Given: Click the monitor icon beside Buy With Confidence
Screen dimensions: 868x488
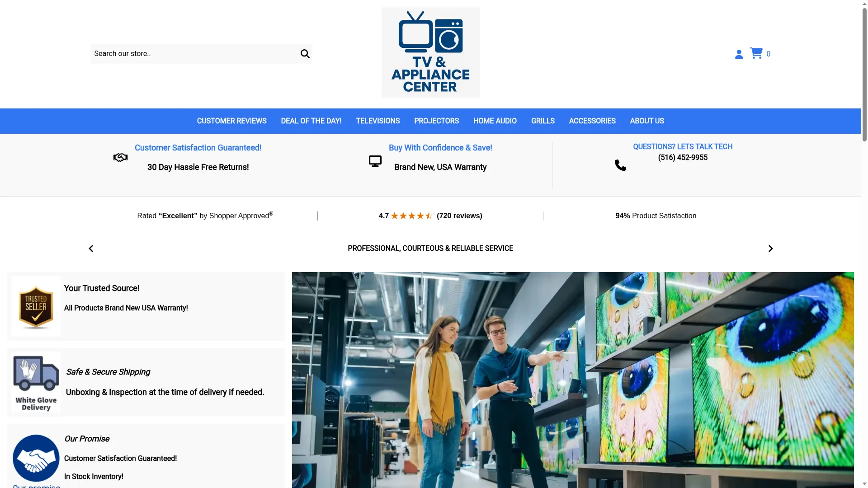Looking at the screenshot, I should 375,161.
